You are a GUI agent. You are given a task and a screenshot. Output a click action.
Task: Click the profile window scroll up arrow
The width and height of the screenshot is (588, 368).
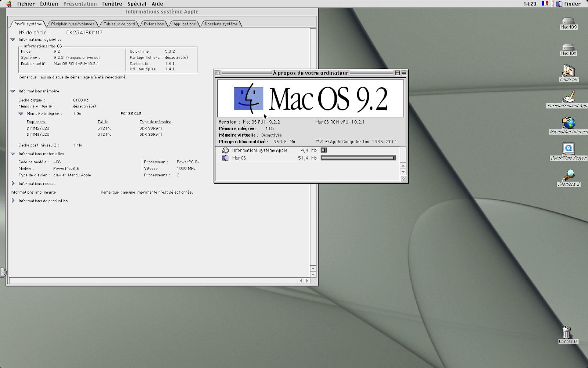pyautogui.click(x=313, y=268)
